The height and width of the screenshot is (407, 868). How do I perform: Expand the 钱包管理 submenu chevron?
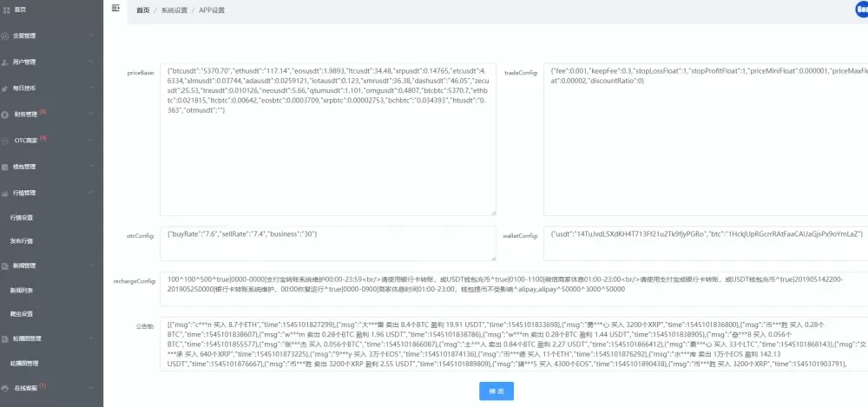point(91,166)
